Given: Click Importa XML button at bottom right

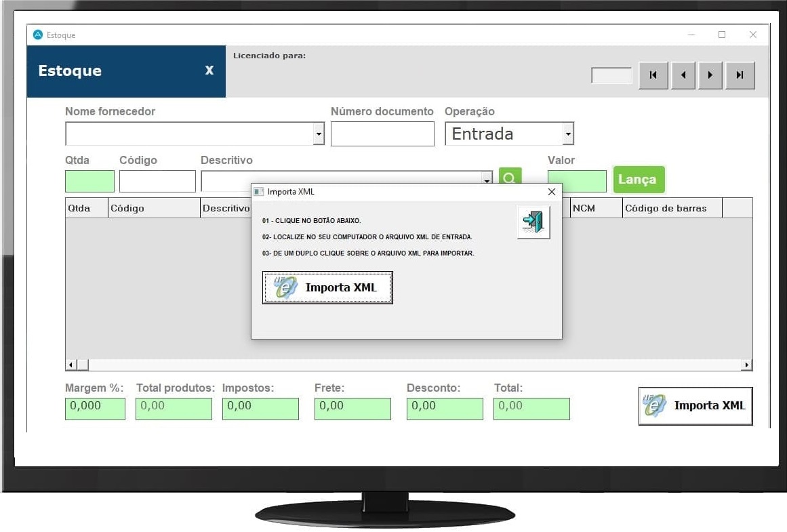Looking at the screenshot, I should pyautogui.click(x=695, y=405).
